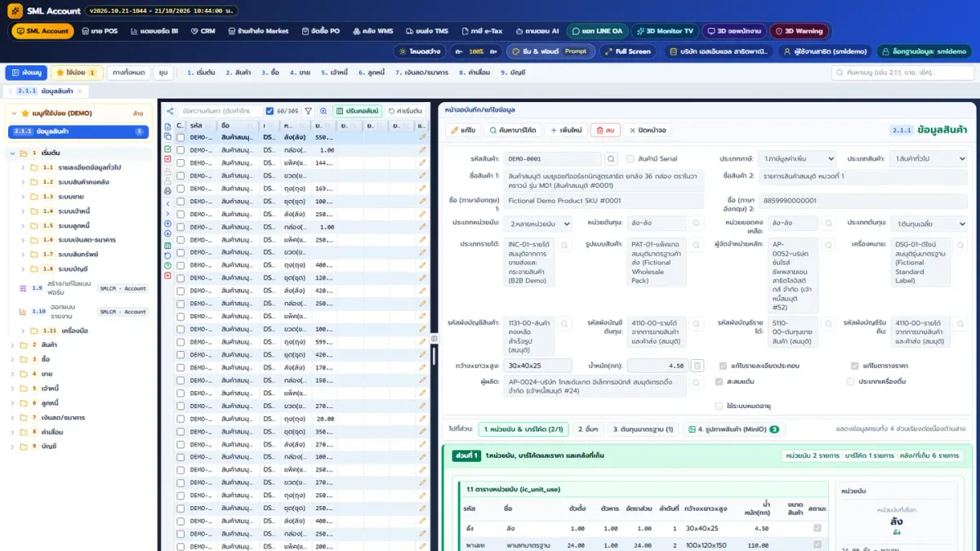Click ค้นหาบาร์โค้ด button
Screen dimensions: 980x551
click(x=513, y=130)
